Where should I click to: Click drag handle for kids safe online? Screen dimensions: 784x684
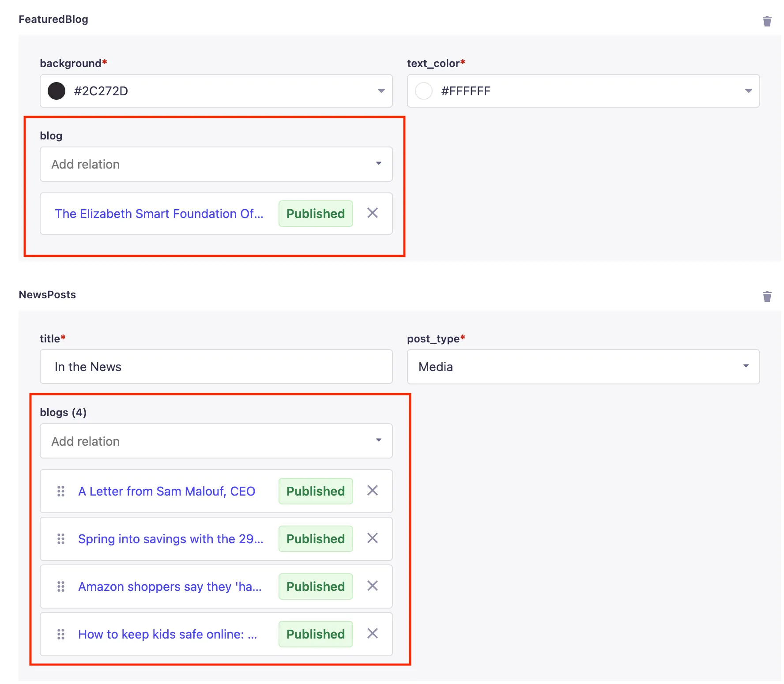click(61, 634)
